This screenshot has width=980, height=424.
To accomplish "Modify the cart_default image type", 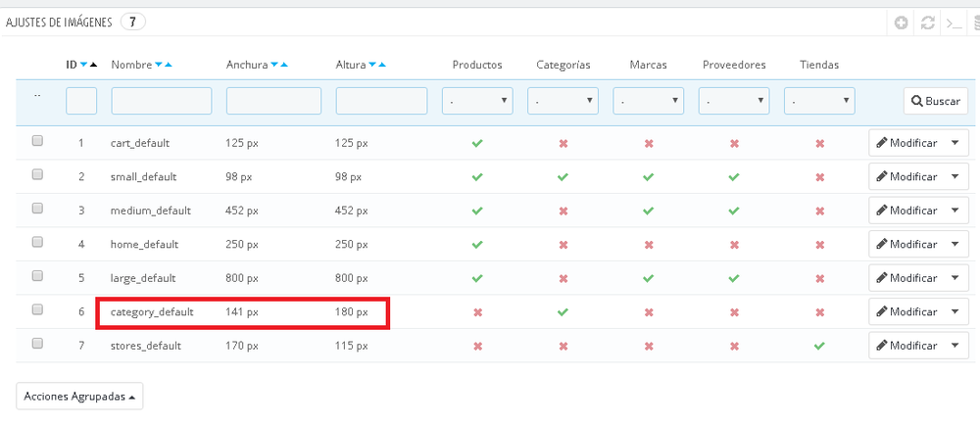I will (x=906, y=143).
